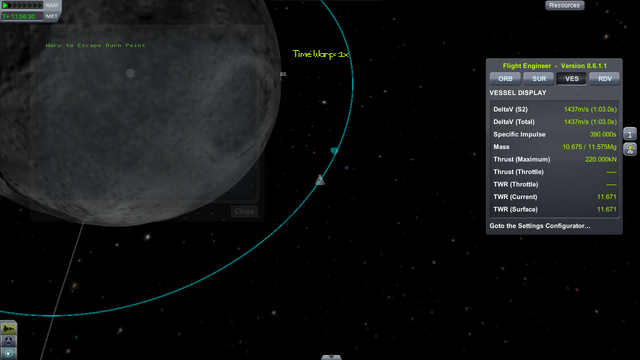The width and height of the screenshot is (640, 360).
Task: Click Warp to Escape Burn Point
Action: [x=96, y=45]
